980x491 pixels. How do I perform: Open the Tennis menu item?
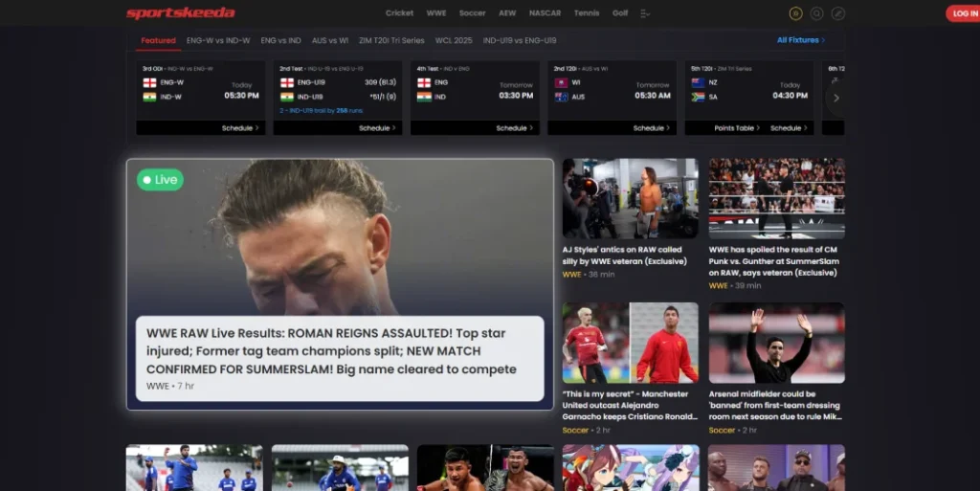pyautogui.click(x=587, y=13)
